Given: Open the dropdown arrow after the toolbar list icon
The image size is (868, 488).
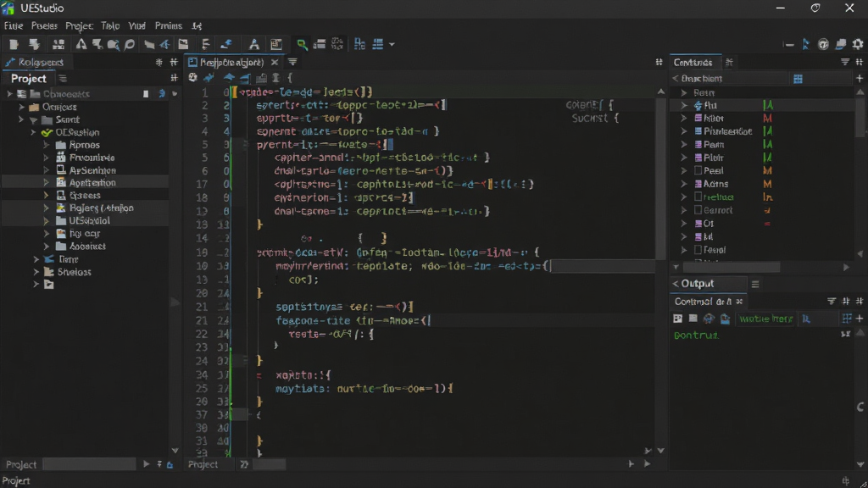Looking at the screenshot, I should 392,44.
